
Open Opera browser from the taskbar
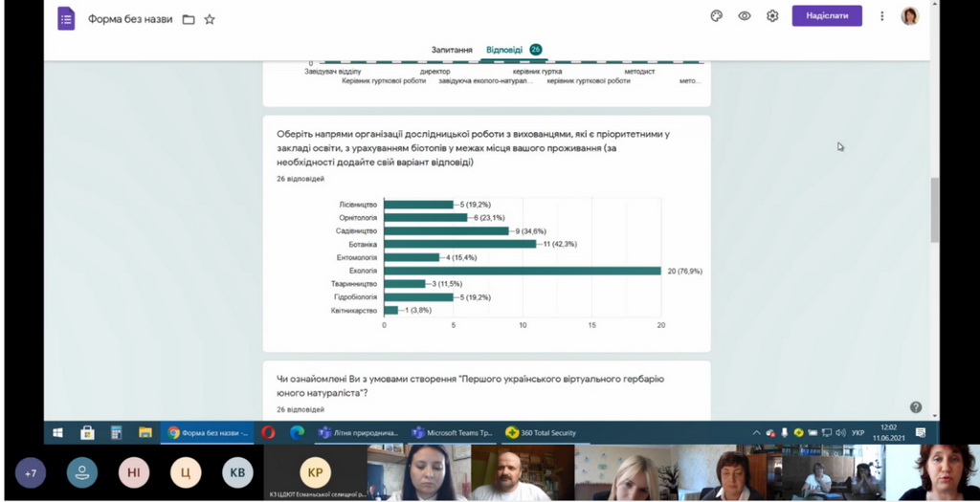(x=268, y=432)
